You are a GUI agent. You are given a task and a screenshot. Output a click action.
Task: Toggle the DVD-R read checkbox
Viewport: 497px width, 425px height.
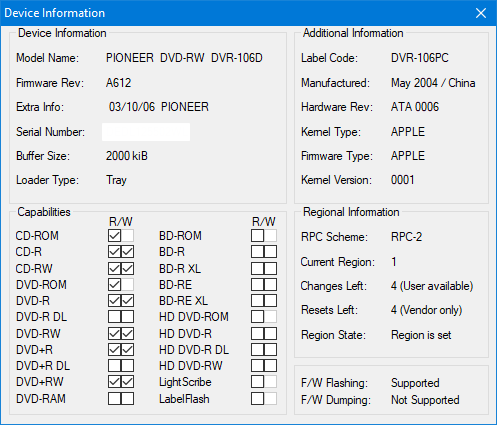click(114, 301)
